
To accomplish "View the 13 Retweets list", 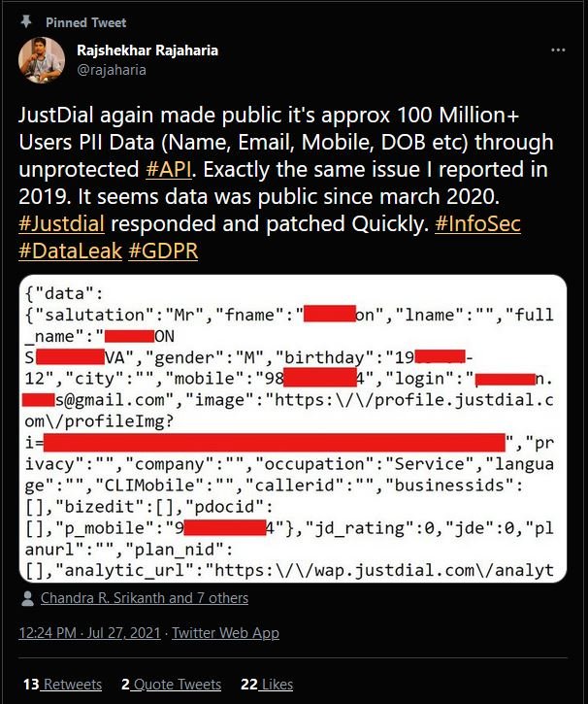I will click(x=62, y=685).
